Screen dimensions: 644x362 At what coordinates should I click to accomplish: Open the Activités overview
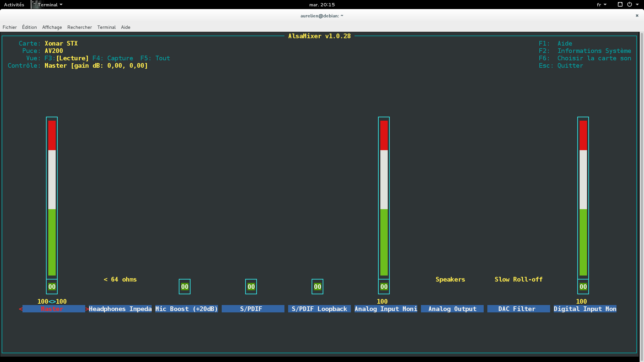click(14, 5)
